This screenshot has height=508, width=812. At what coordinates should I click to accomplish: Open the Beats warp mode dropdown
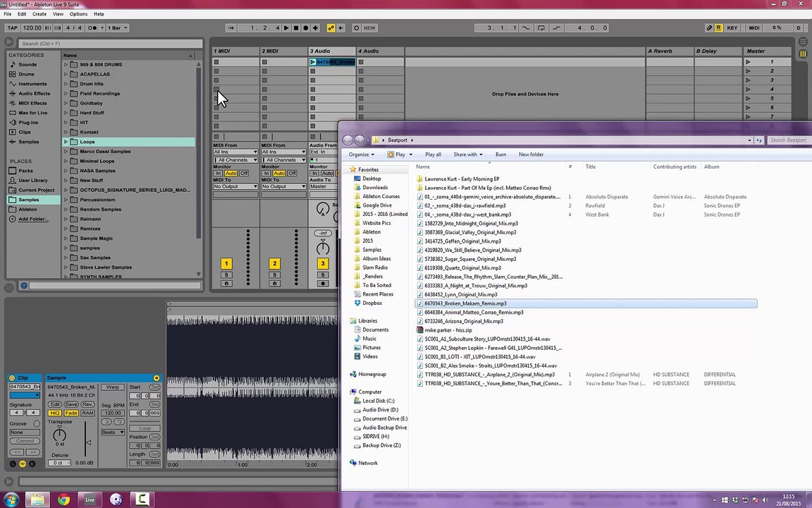tap(112, 433)
